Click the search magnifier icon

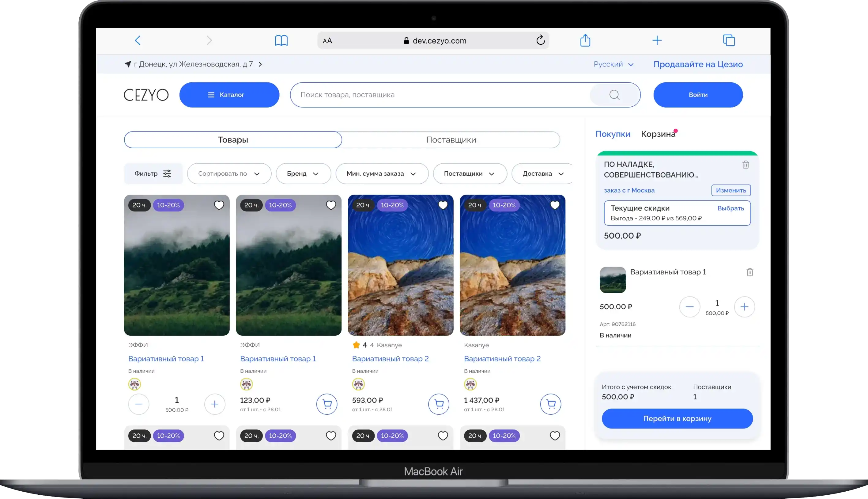(614, 95)
